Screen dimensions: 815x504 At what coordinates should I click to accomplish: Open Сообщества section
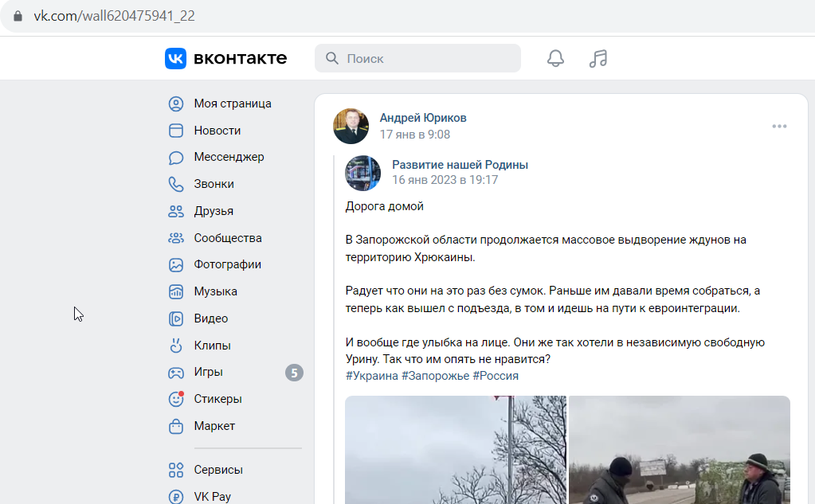tap(228, 238)
